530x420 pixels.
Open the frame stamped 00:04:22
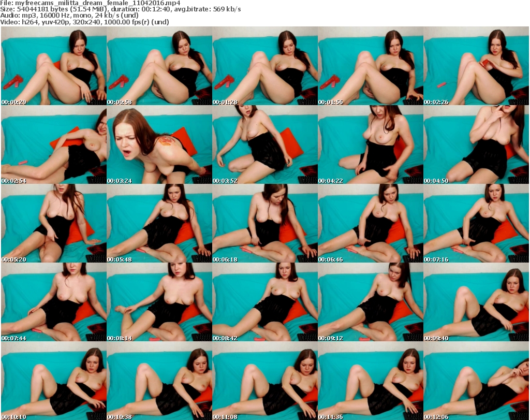click(x=371, y=144)
